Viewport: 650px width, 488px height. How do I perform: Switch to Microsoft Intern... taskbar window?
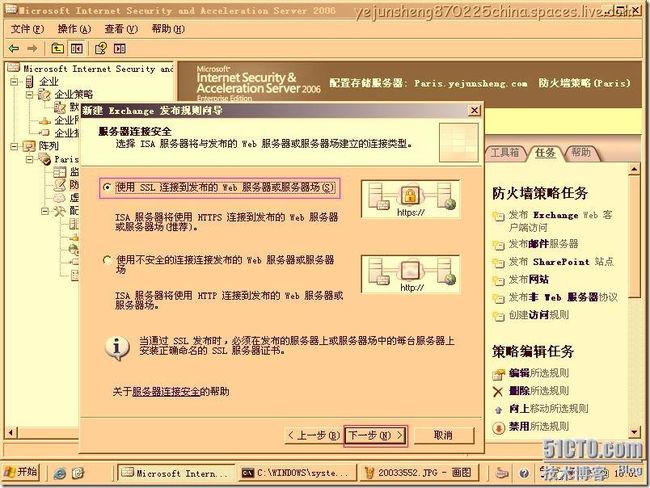pos(176,473)
